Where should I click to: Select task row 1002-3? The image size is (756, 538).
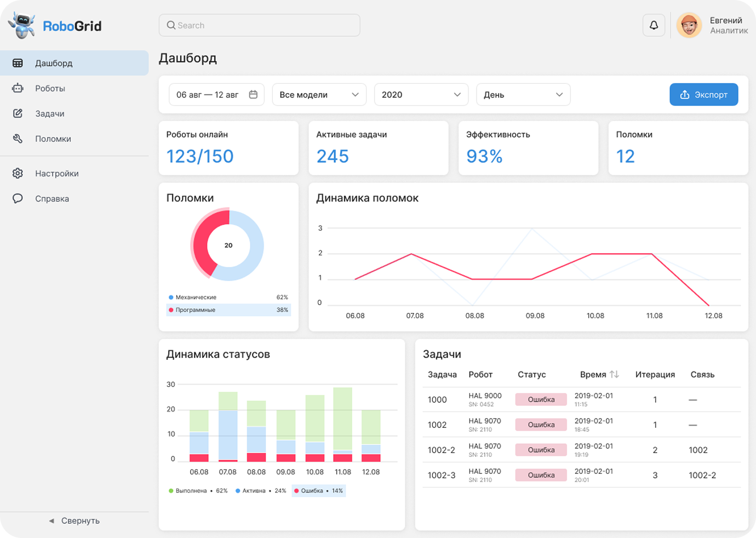582,475
